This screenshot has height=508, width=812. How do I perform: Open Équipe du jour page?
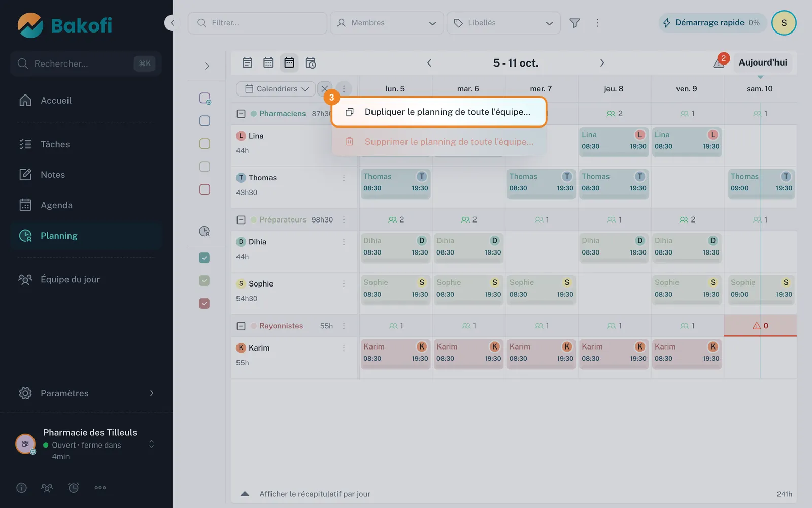[86, 279]
